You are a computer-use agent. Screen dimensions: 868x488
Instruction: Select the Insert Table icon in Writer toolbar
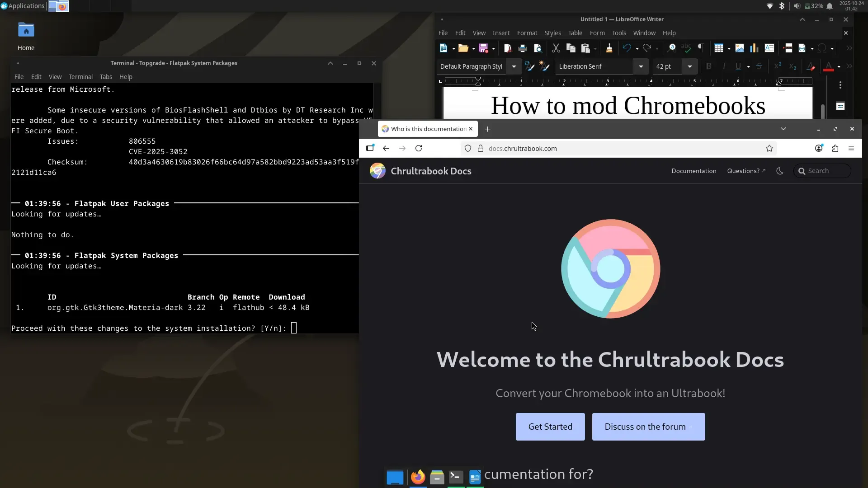[718, 48]
